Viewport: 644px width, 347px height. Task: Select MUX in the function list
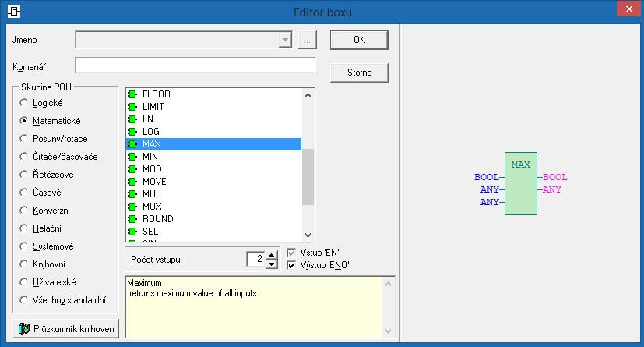[213, 207]
